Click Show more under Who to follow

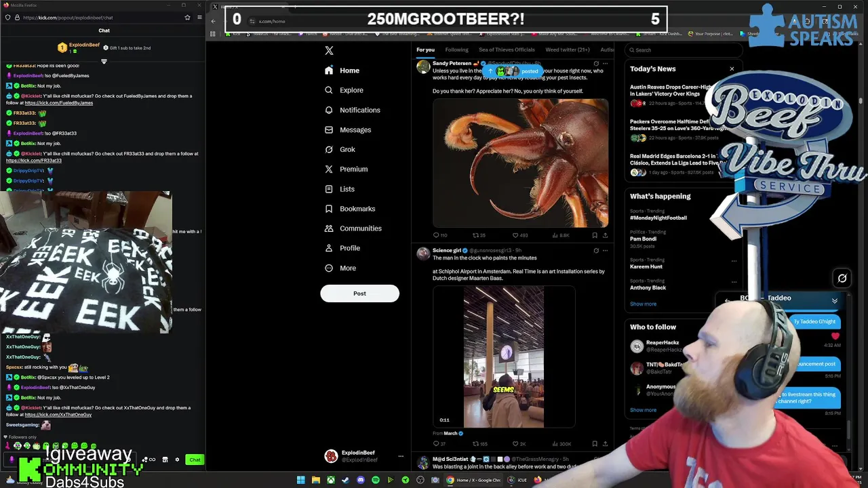coord(643,410)
